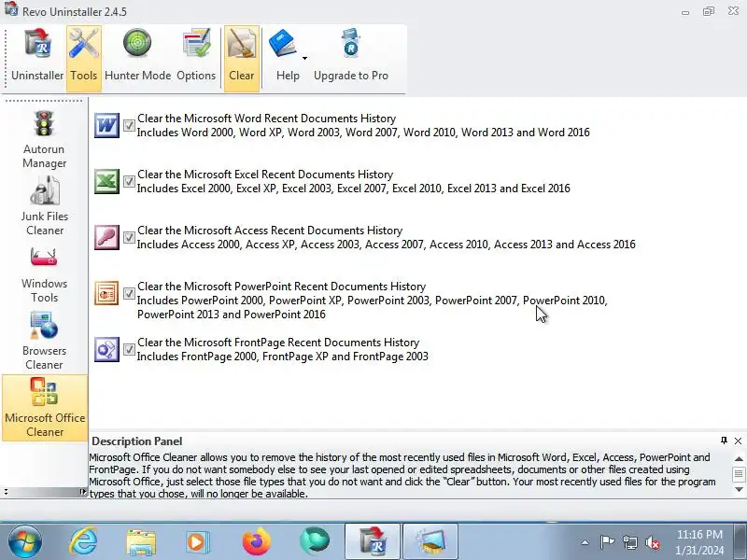Uncheck Excel Recent Documents History checkbox

coord(129,181)
